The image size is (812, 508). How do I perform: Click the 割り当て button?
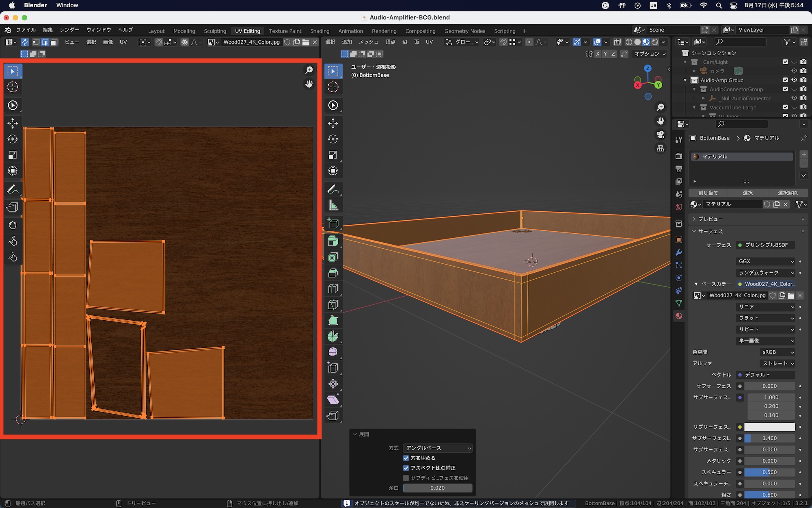708,193
